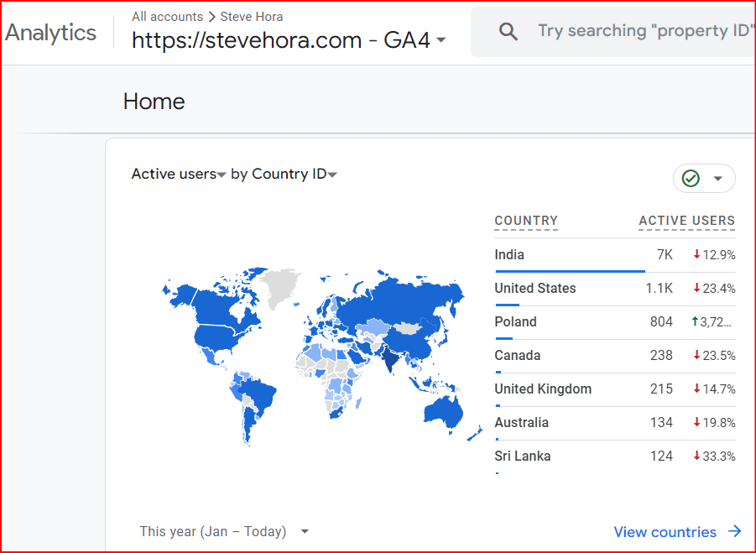Click the search magnifier icon

[x=508, y=32]
